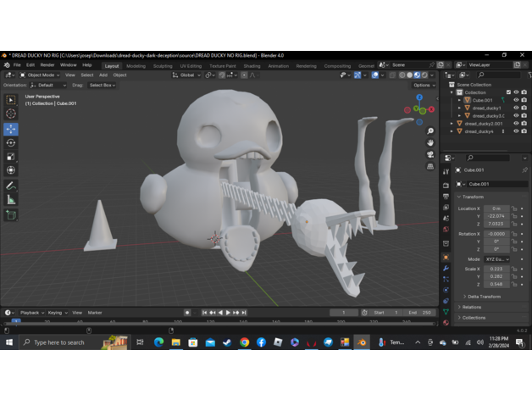Screen dimensions: 532x400
Task: Select the Select Box tool
Action: click(x=11, y=100)
